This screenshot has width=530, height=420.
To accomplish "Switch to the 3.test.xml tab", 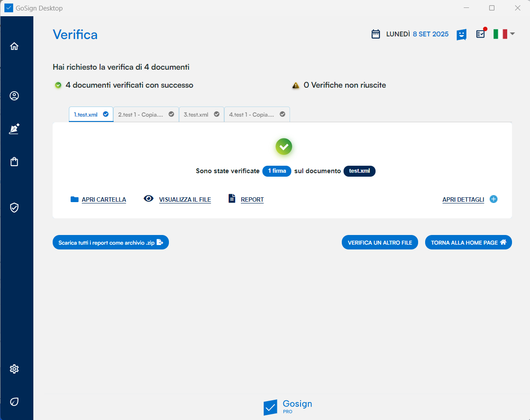I will click(x=201, y=114).
